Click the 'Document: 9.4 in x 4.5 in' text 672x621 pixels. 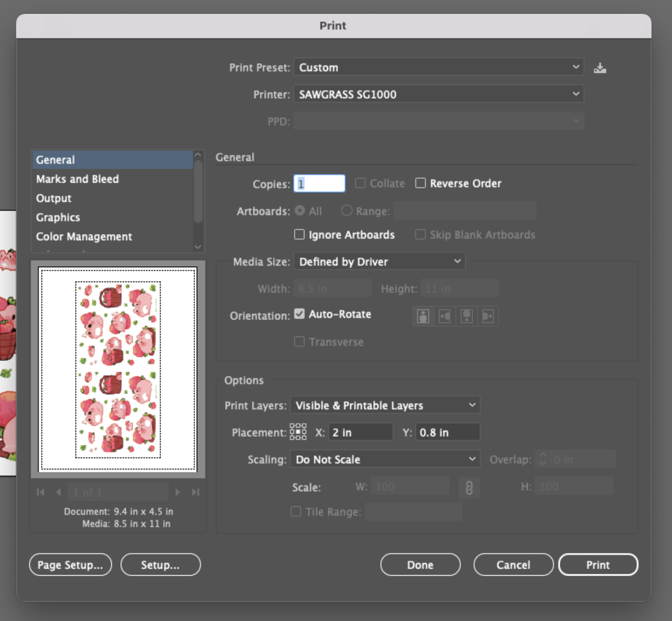[x=118, y=512]
